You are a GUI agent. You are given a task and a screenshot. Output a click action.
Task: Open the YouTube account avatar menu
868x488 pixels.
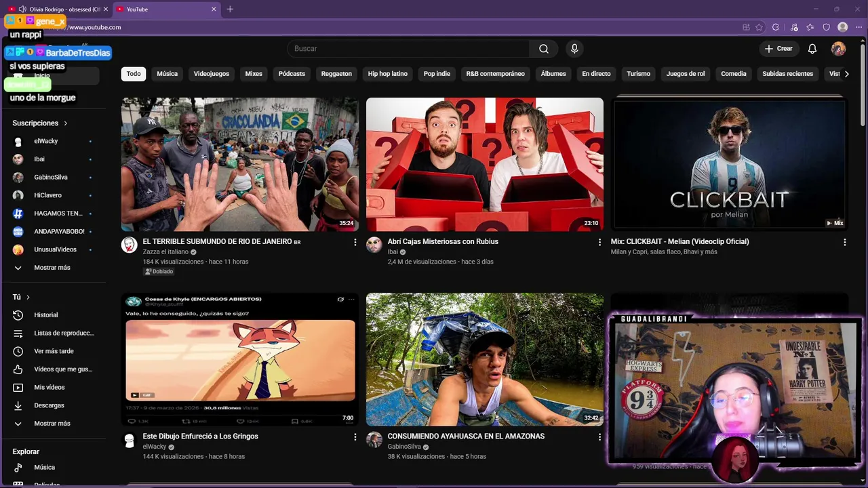coord(839,49)
